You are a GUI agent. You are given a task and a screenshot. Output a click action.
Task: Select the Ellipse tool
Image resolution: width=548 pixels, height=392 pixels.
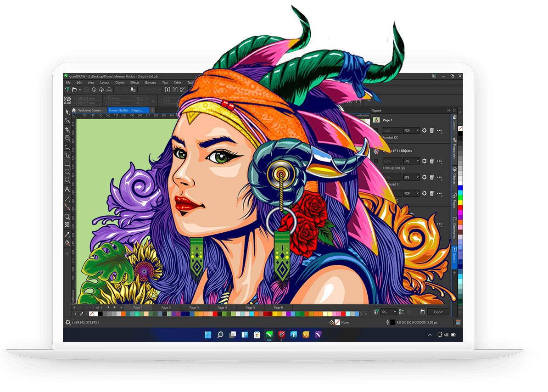pos(67,171)
